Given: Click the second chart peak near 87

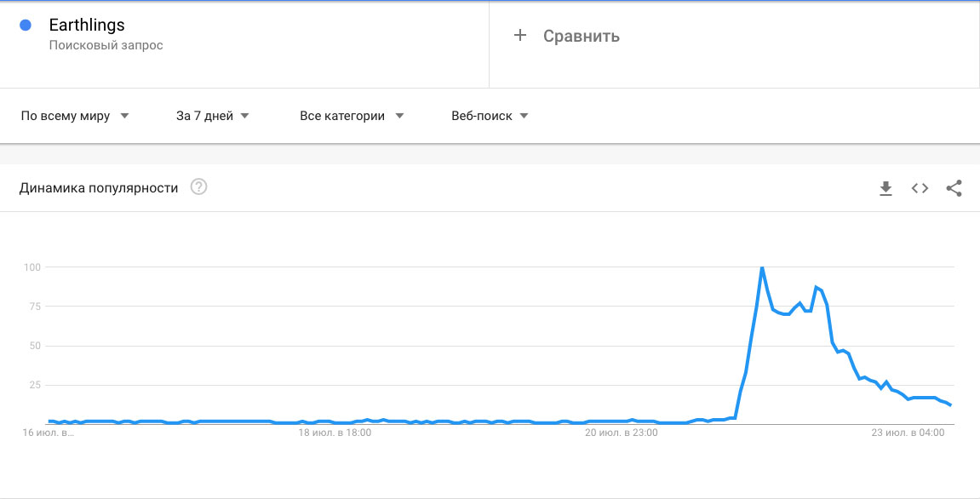Looking at the screenshot, I should 817,287.
